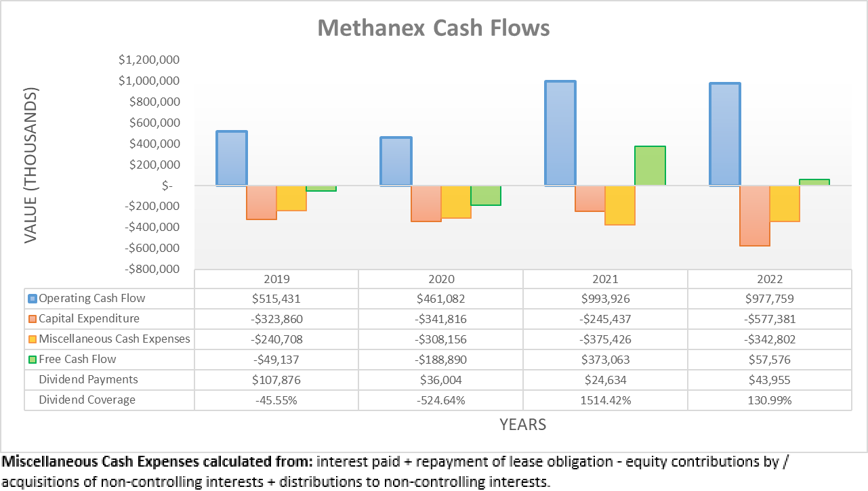Click the $24,634 cell
The image size is (868, 491).
pos(605,380)
